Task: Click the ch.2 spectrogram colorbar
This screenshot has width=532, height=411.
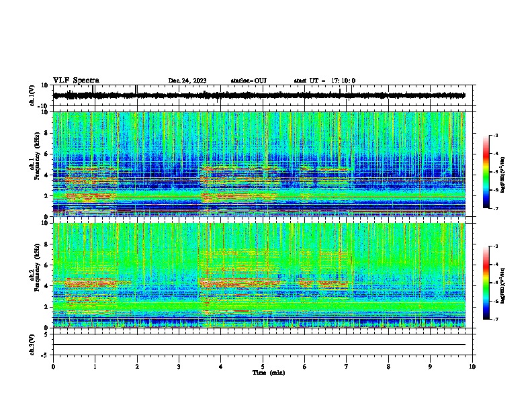Action: [486, 283]
